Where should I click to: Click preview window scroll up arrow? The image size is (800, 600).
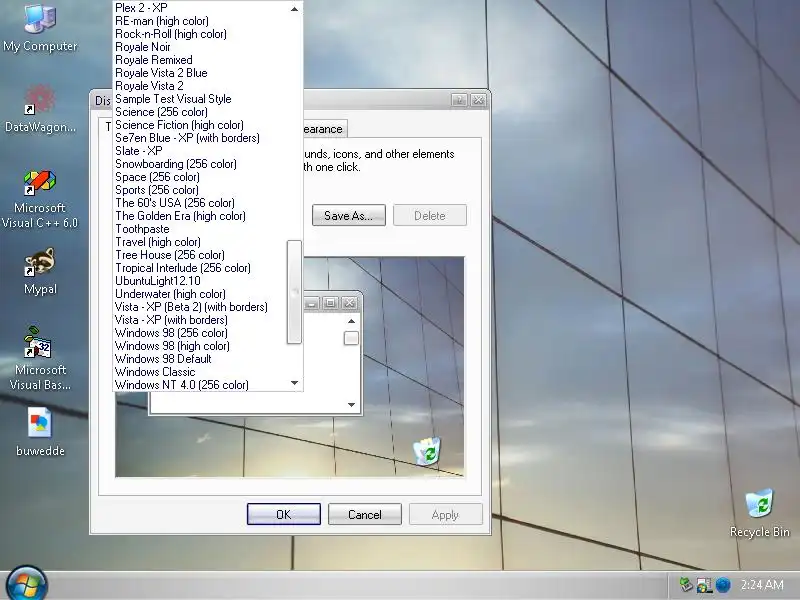(x=351, y=321)
